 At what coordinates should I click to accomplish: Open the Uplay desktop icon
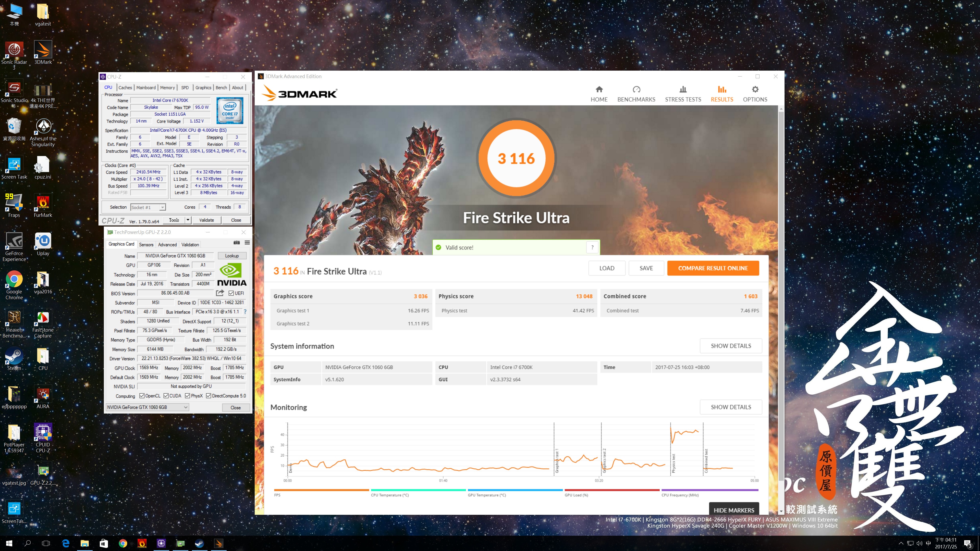pos(43,244)
